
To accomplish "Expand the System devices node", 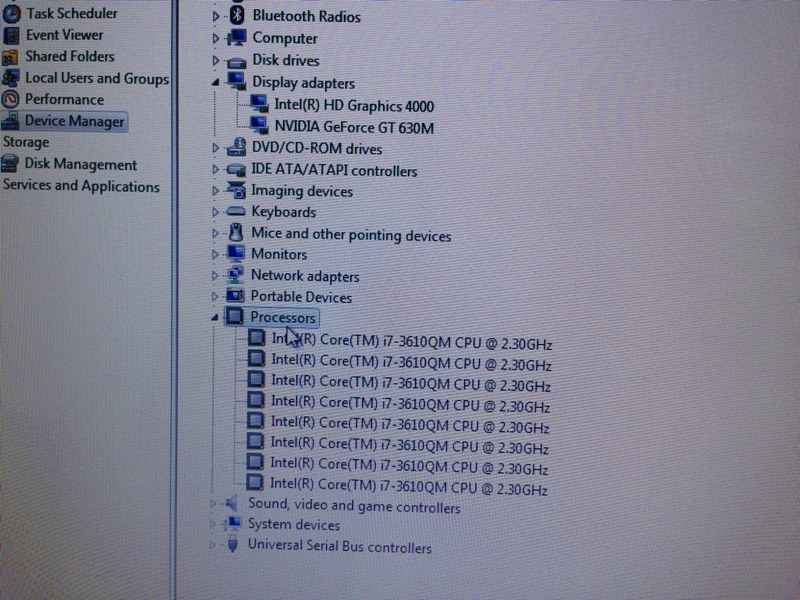I will click(214, 524).
